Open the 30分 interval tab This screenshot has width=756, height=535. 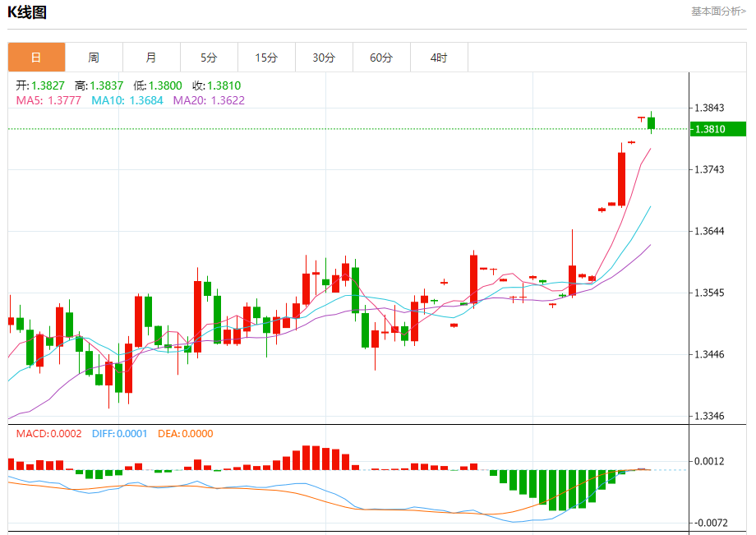pyautogui.click(x=324, y=58)
